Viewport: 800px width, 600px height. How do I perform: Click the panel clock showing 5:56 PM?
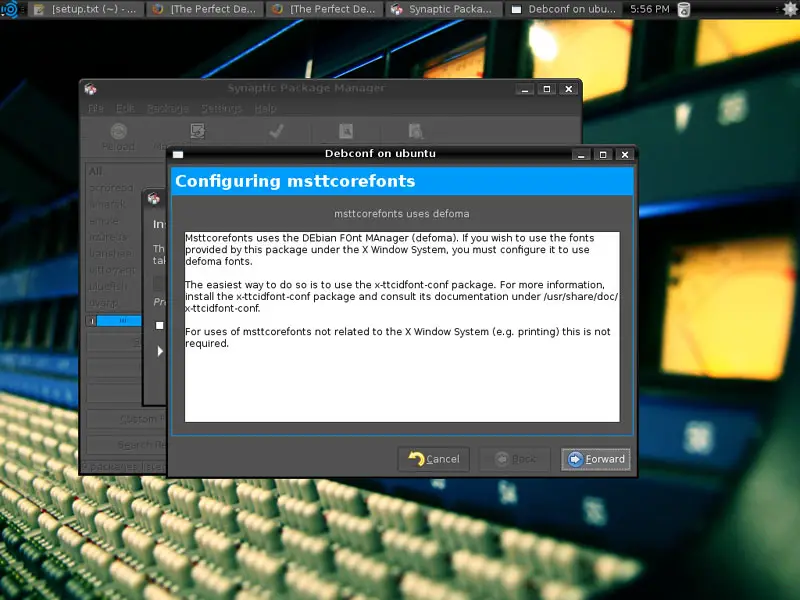tap(649, 9)
